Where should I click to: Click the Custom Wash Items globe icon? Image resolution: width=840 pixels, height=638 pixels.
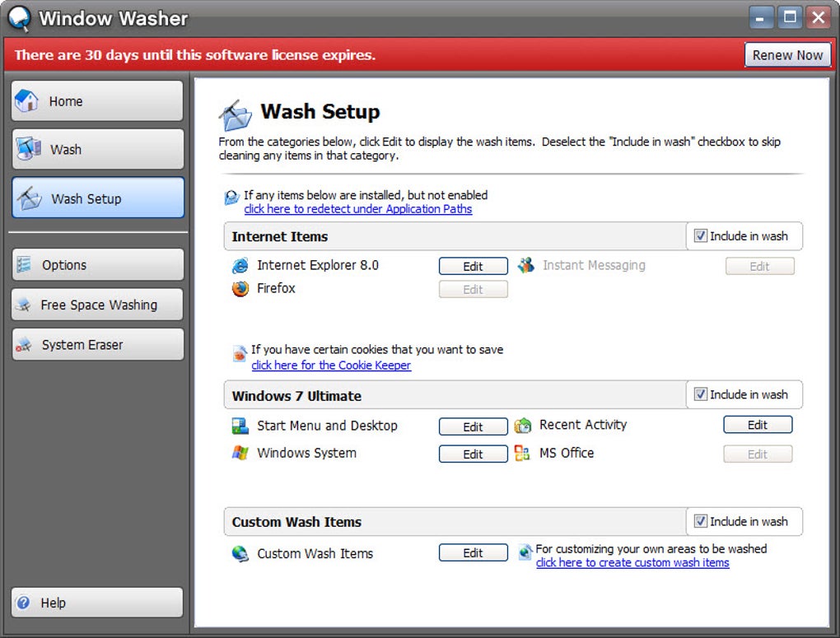point(240,553)
